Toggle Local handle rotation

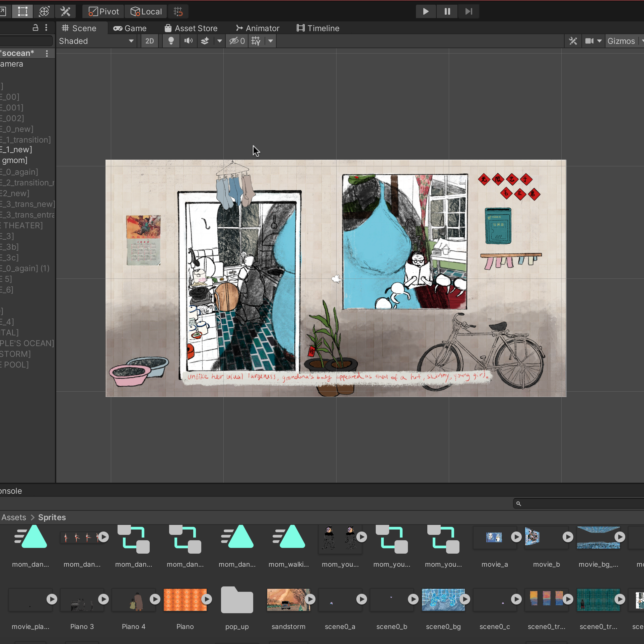(x=146, y=11)
